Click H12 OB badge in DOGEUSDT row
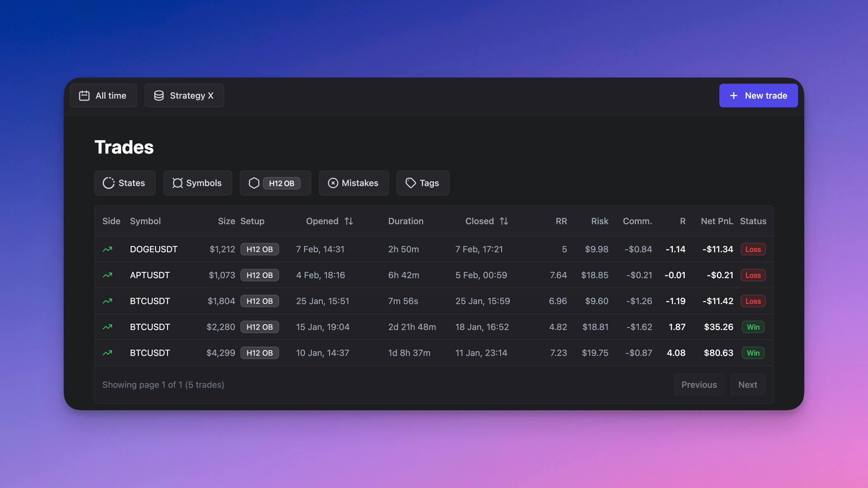868x488 pixels. (260, 249)
